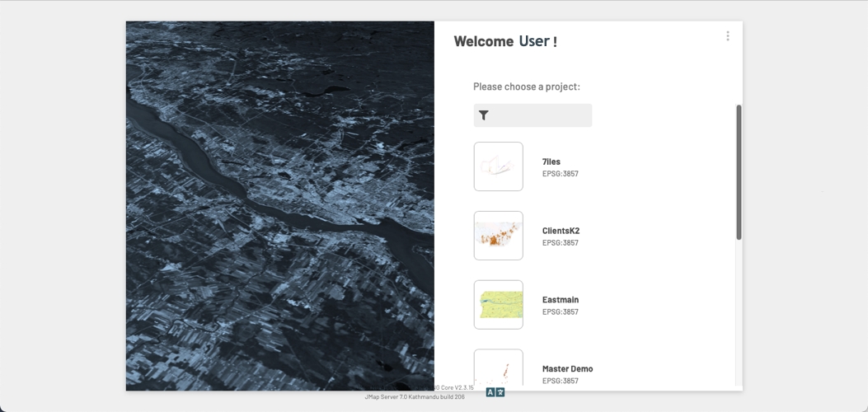Select the ClientsK2 project name
The image size is (868, 412).
point(561,232)
